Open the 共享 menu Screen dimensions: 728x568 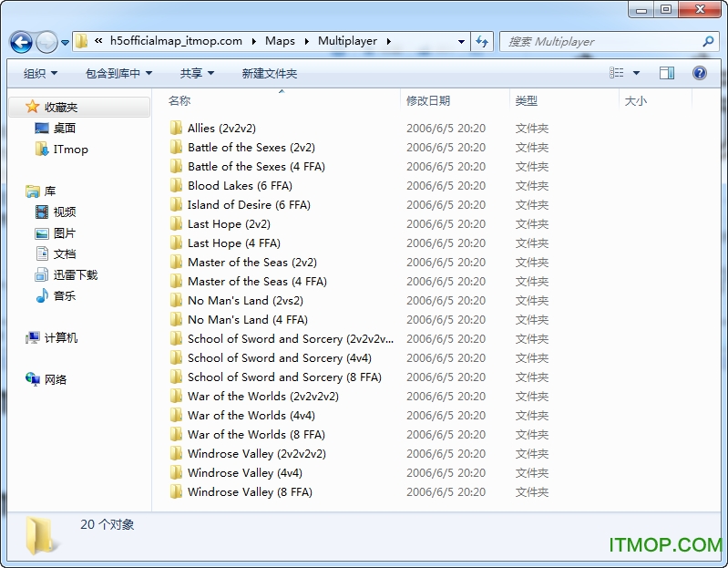197,73
